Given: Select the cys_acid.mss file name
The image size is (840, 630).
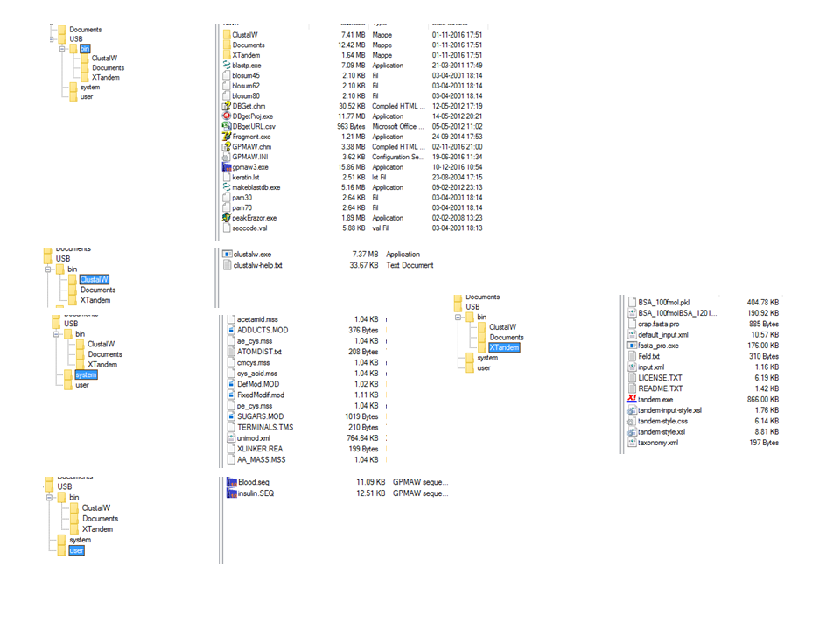Looking at the screenshot, I should [257, 374].
